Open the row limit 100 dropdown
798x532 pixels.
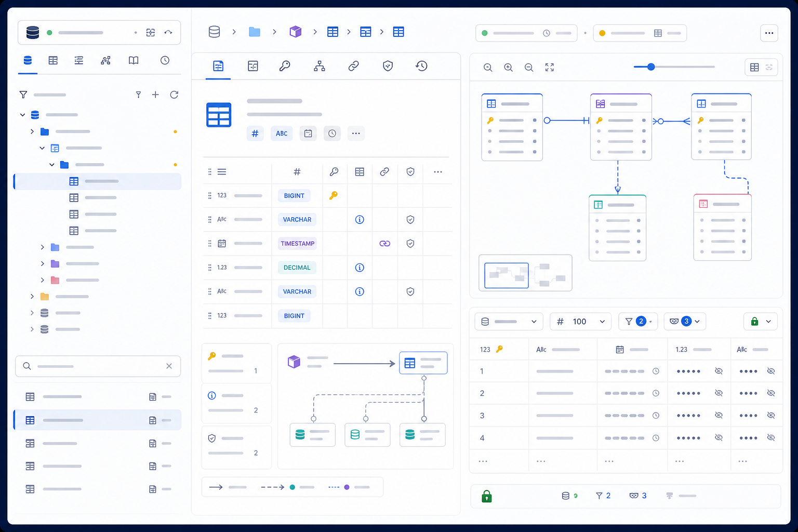click(580, 322)
